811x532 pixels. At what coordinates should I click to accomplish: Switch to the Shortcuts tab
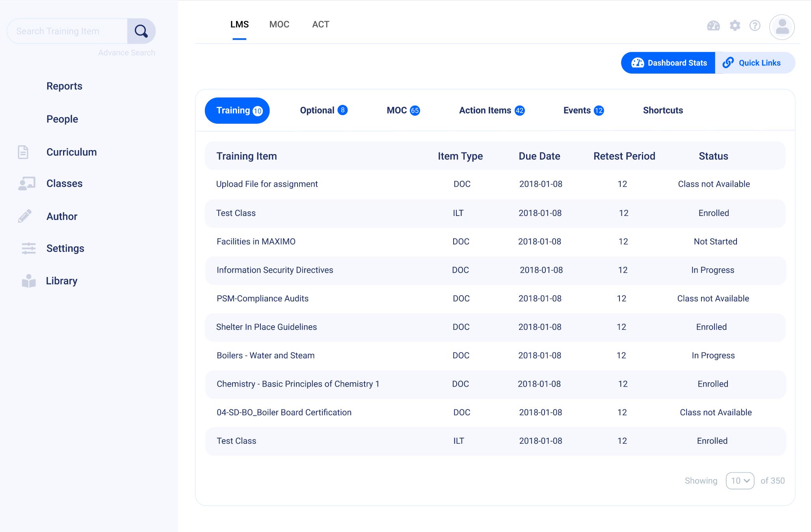(x=663, y=110)
